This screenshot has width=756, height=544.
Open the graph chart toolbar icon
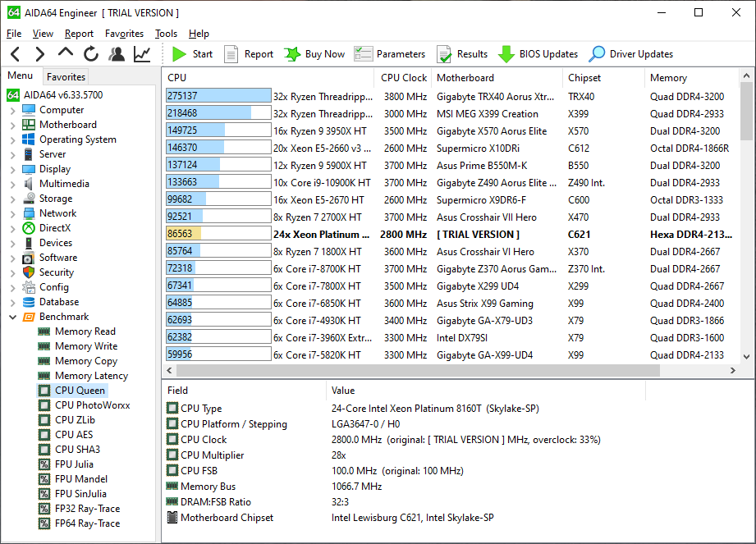click(142, 54)
